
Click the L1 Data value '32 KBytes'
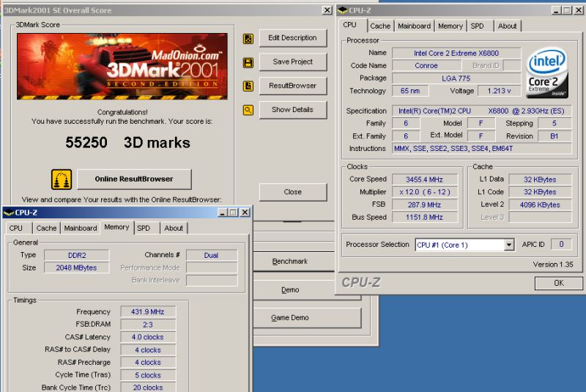click(x=540, y=180)
